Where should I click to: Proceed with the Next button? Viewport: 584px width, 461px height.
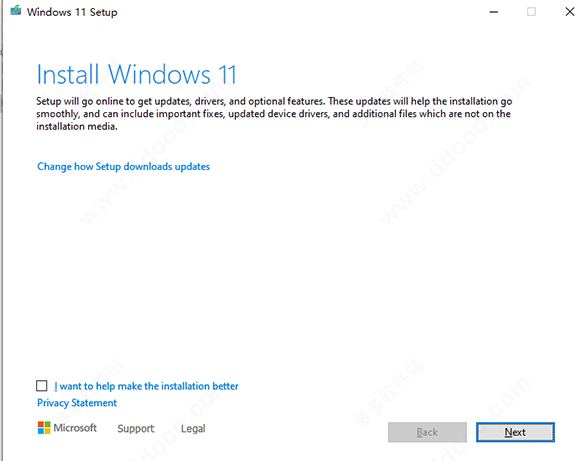515,432
